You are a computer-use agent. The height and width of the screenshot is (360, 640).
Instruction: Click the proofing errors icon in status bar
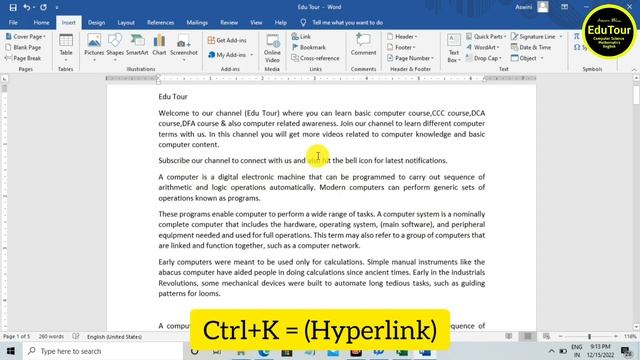[76, 337]
